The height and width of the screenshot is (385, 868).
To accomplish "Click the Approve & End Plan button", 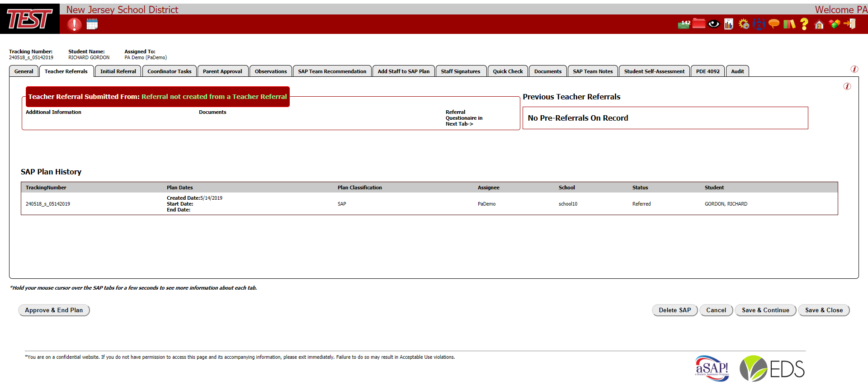I will tap(54, 310).
